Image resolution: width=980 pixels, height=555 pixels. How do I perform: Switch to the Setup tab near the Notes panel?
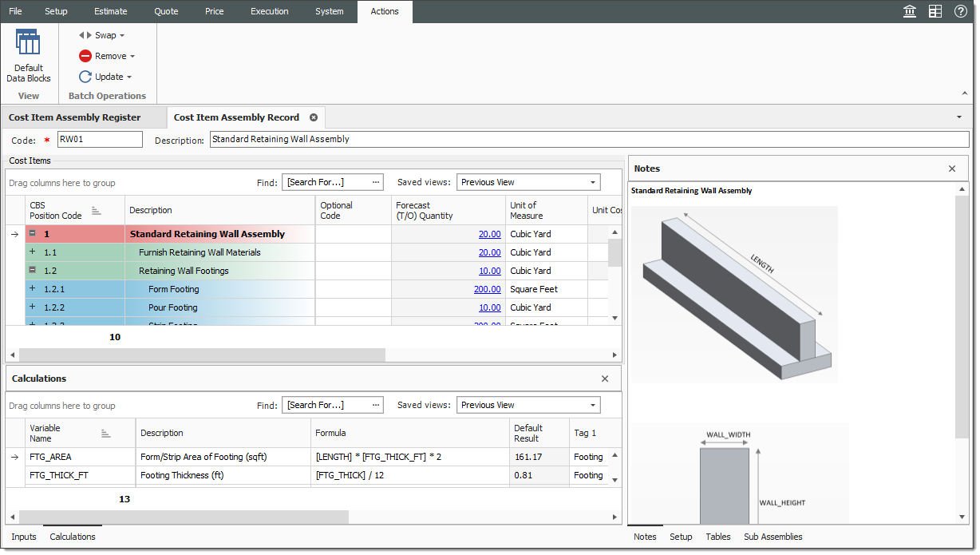679,537
